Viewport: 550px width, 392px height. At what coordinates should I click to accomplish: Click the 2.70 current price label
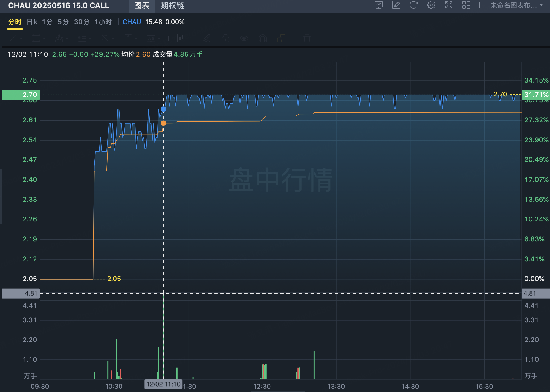click(x=21, y=95)
